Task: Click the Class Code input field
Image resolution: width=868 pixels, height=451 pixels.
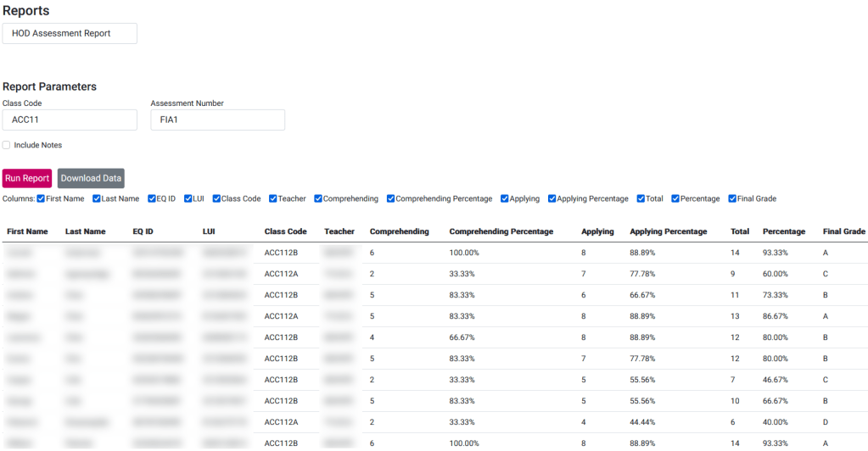Action: click(x=70, y=120)
